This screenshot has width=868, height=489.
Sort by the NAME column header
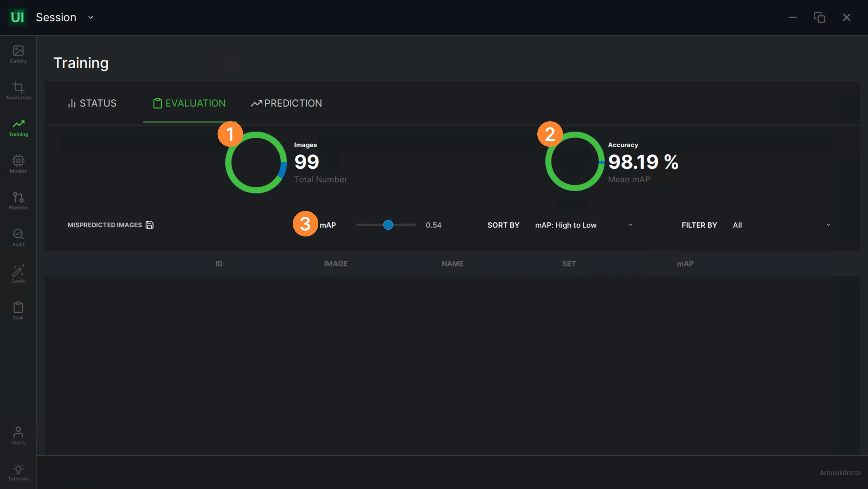[452, 264]
